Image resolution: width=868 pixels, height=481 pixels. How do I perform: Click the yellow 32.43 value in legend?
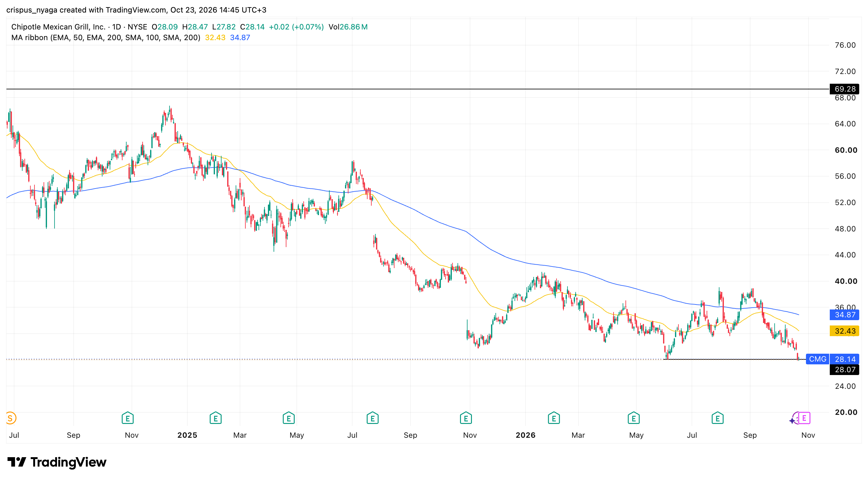click(x=215, y=37)
